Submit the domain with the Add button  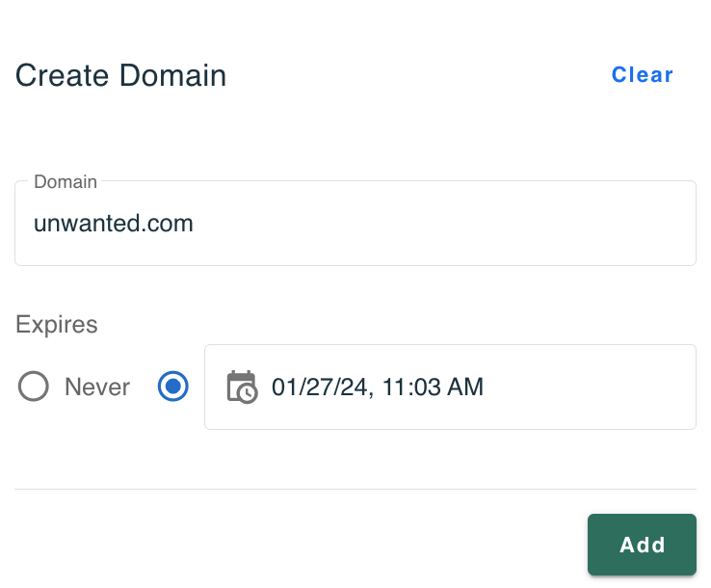(x=642, y=545)
